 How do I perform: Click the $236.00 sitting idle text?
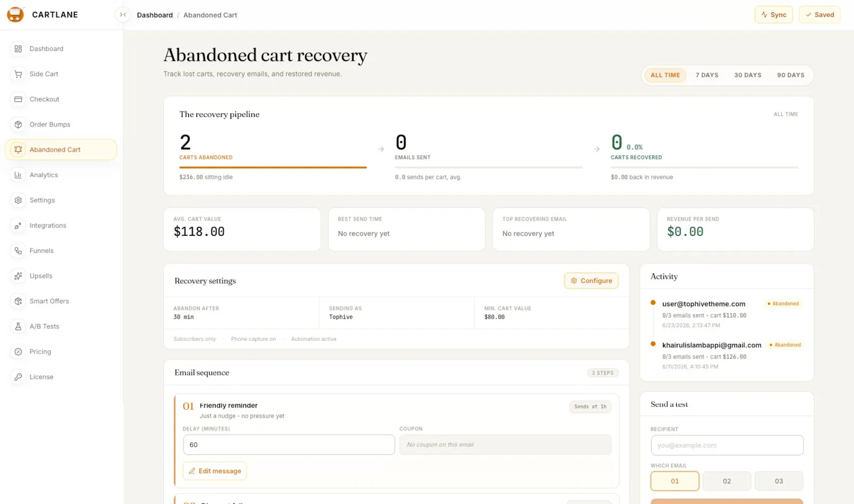tap(206, 177)
